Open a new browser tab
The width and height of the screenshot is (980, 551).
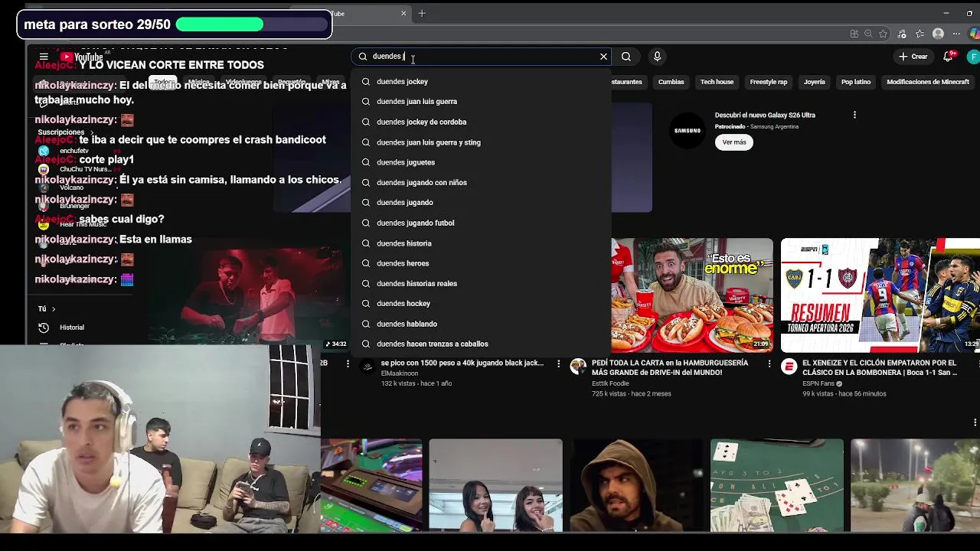tap(422, 13)
